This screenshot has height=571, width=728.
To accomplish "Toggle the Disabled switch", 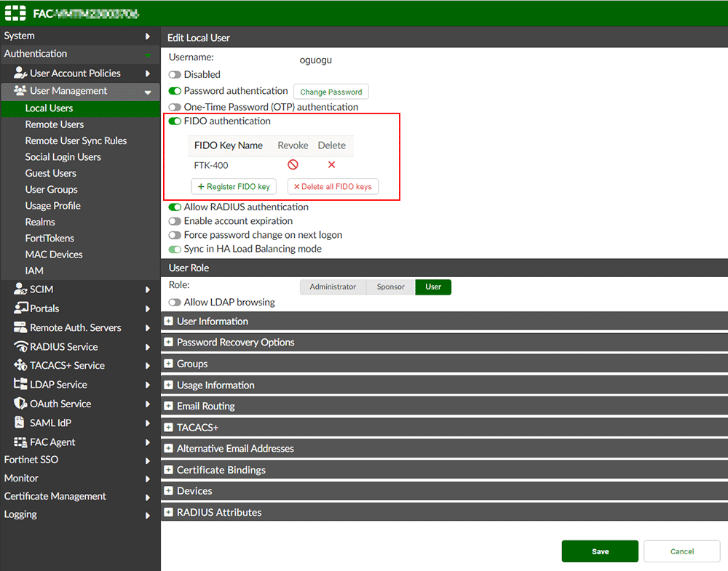I will tap(175, 75).
